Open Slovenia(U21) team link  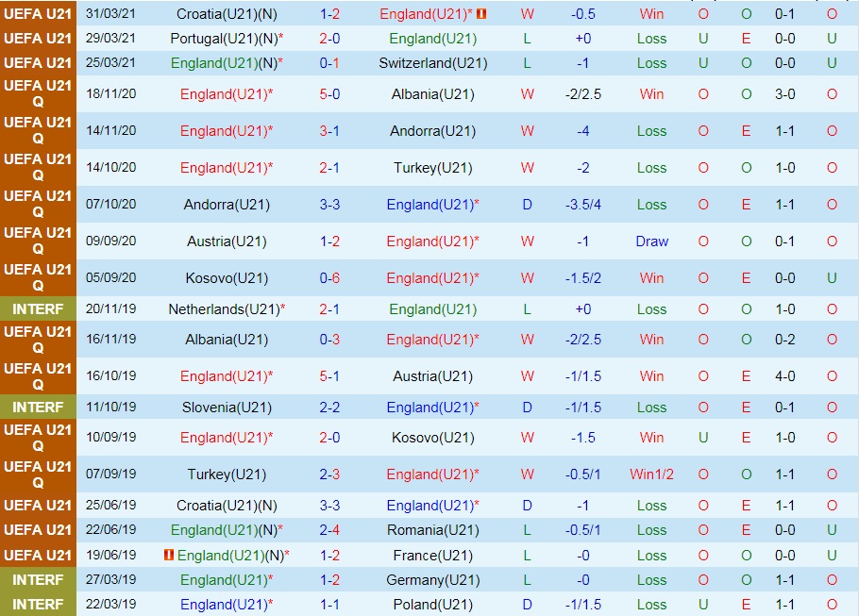pos(227,408)
